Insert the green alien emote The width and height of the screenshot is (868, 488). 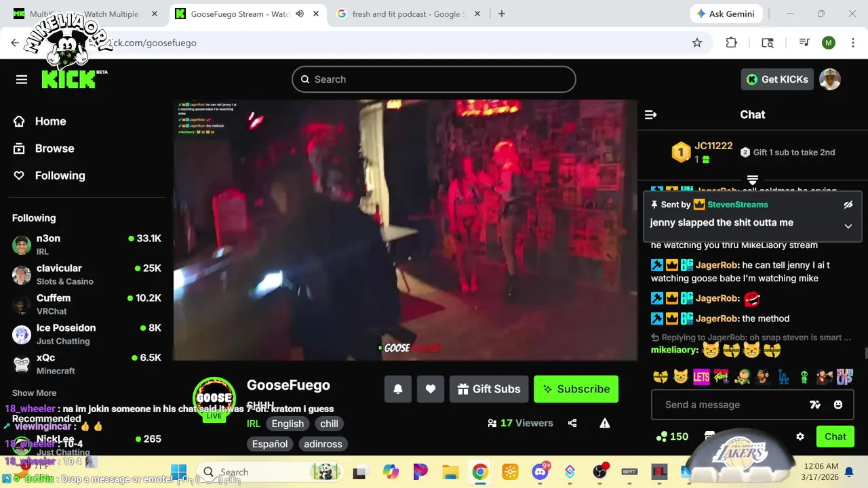pos(804,376)
